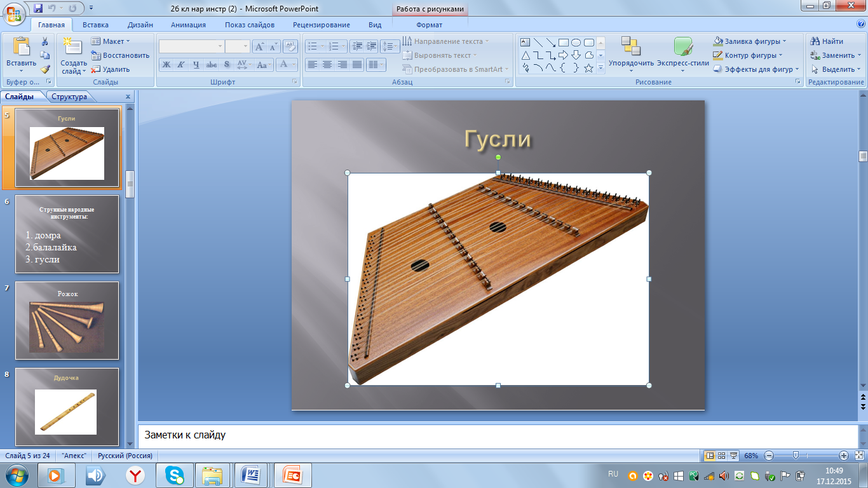868x488 pixels.
Task: Align text right in paragraph group
Action: [x=342, y=65]
